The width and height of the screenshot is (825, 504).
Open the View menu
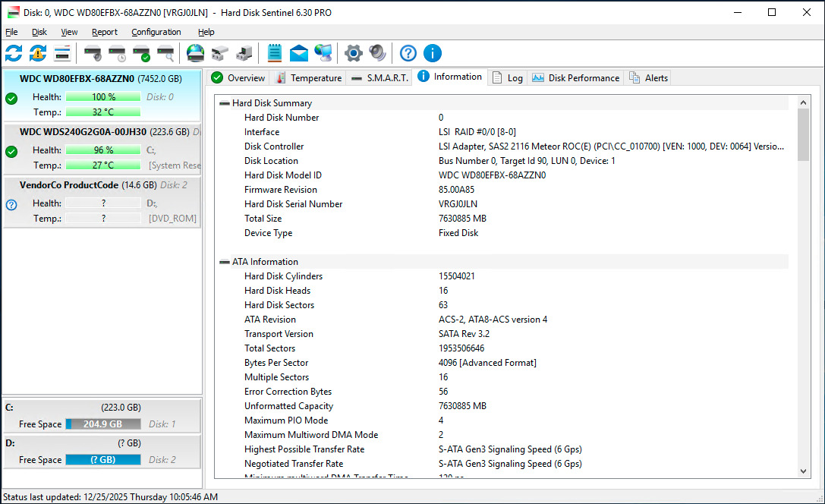click(x=69, y=32)
